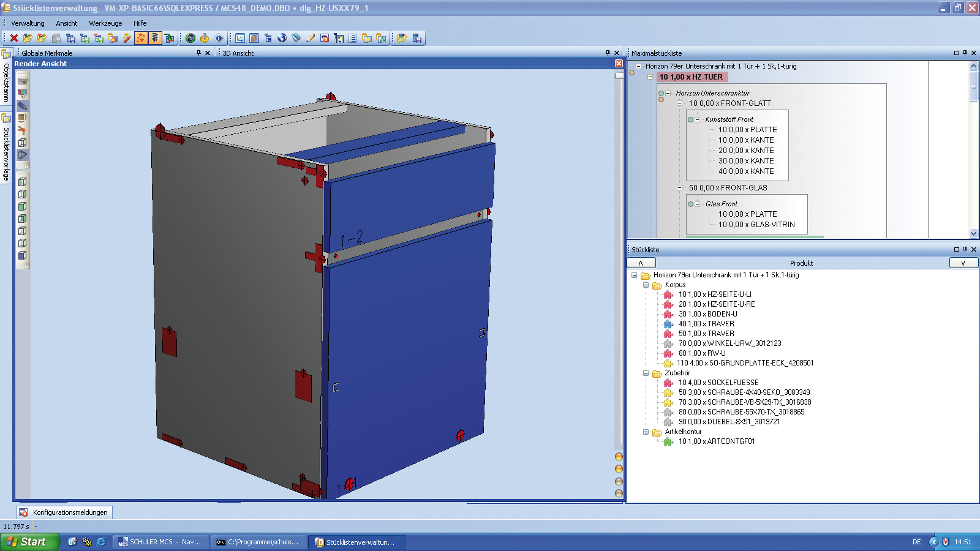
Task: Toggle the pencil tool in render sidebar
Action: coord(23,105)
